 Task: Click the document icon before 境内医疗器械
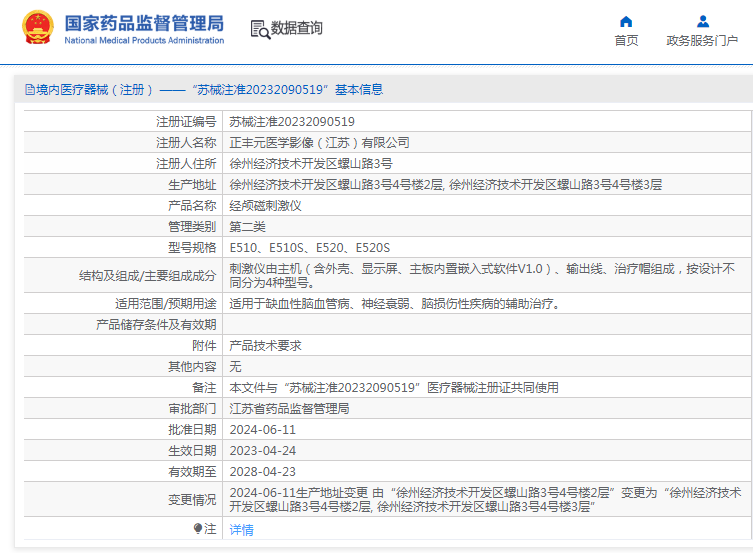pos(30,90)
